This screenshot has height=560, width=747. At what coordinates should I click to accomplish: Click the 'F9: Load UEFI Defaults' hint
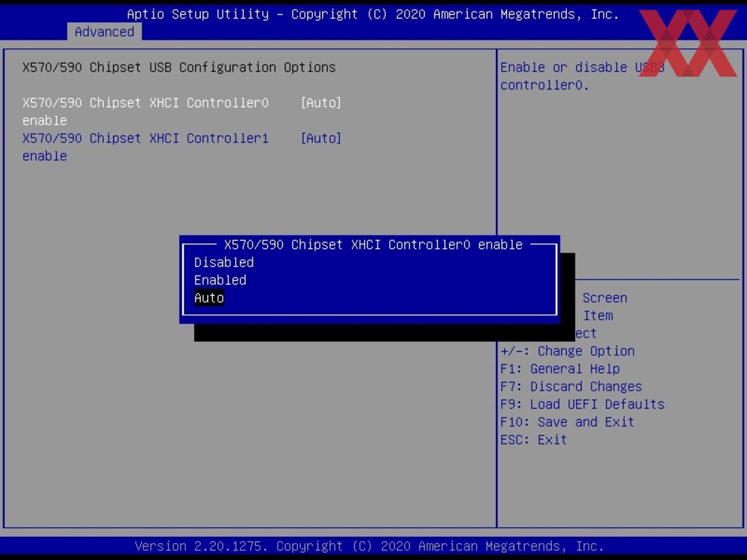coord(582,404)
